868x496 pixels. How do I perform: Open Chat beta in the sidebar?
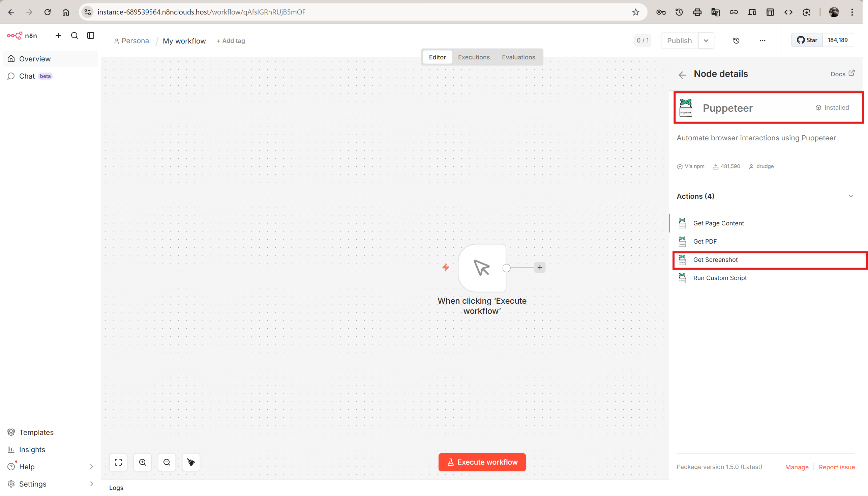pyautogui.click(x=50, y=76)
